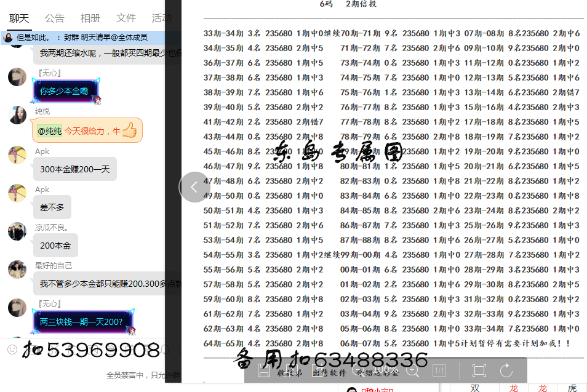Image resolution: width=587 pixels, height=392 pixels.
Task: Select the message 300本金赚200一天
Action: 75,169
